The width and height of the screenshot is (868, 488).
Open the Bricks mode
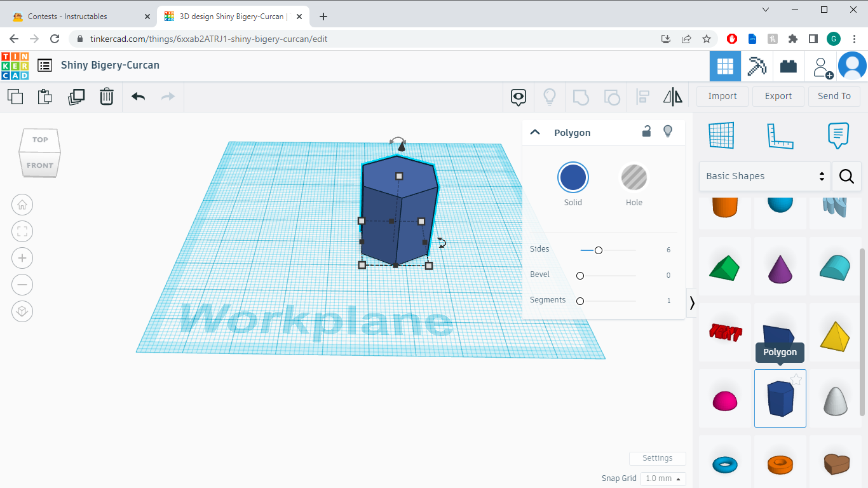coord(789,66)
